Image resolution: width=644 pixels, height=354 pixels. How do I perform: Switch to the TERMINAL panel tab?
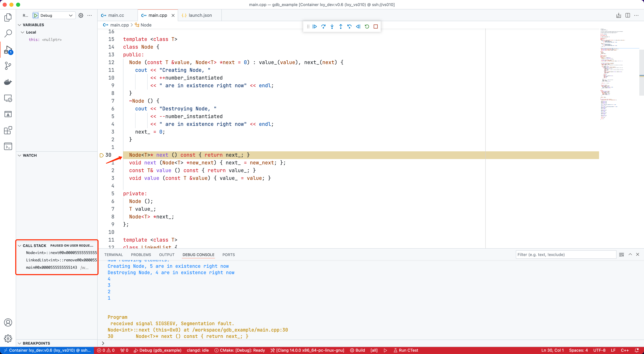(x=114, y=255)
